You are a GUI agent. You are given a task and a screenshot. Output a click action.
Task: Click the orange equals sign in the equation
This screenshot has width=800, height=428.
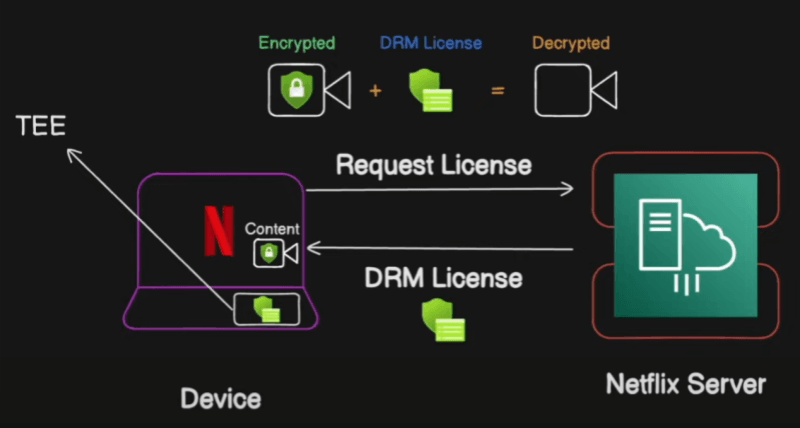coord(497,91)
